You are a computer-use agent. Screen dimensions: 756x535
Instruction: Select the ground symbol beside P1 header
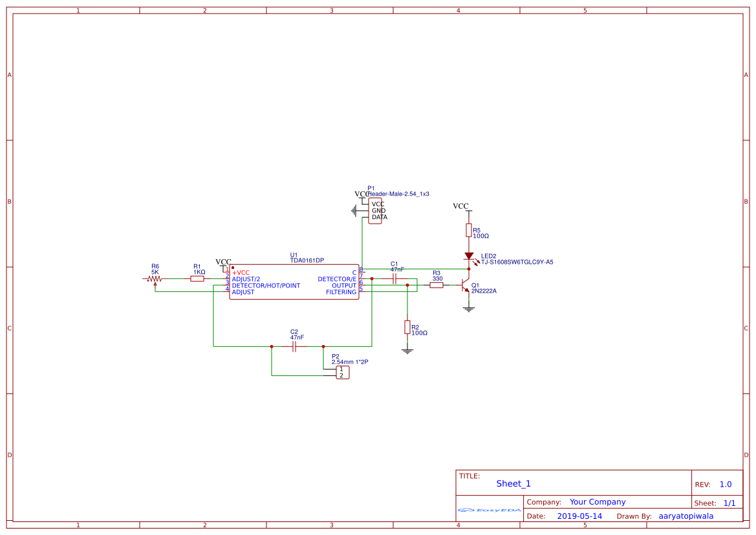coord(354,209)
